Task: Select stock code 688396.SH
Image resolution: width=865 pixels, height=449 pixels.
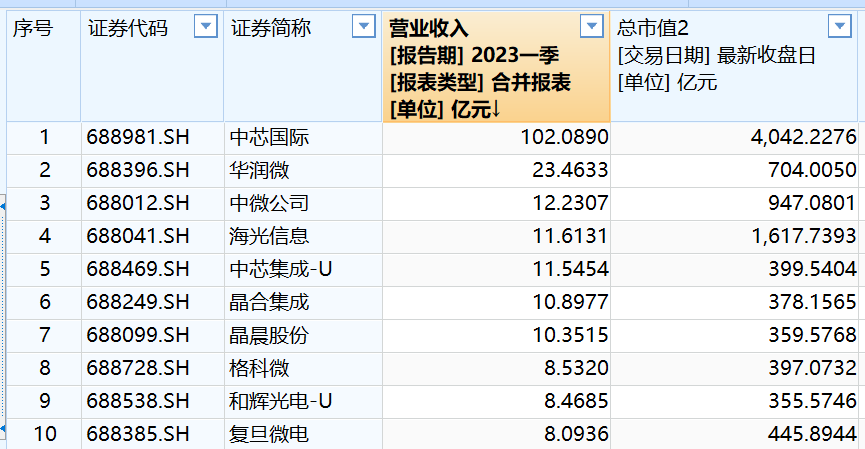Action: (x=138, y=170)
